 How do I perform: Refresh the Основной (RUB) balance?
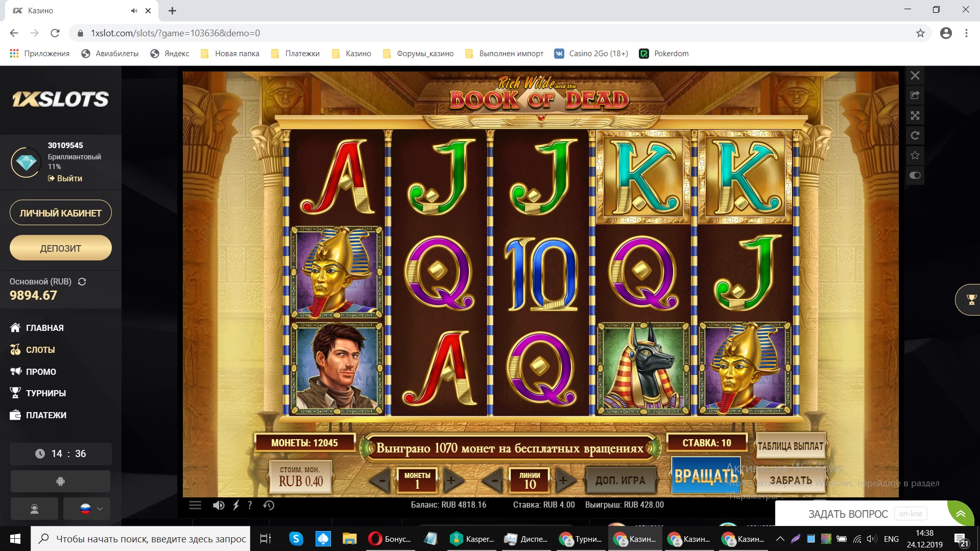pos(82,281)
